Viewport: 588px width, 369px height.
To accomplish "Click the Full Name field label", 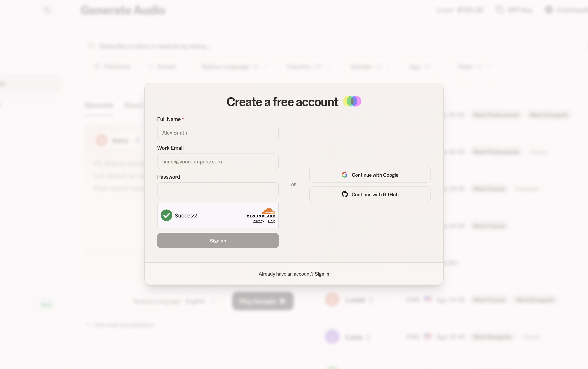I will point(169,119).
